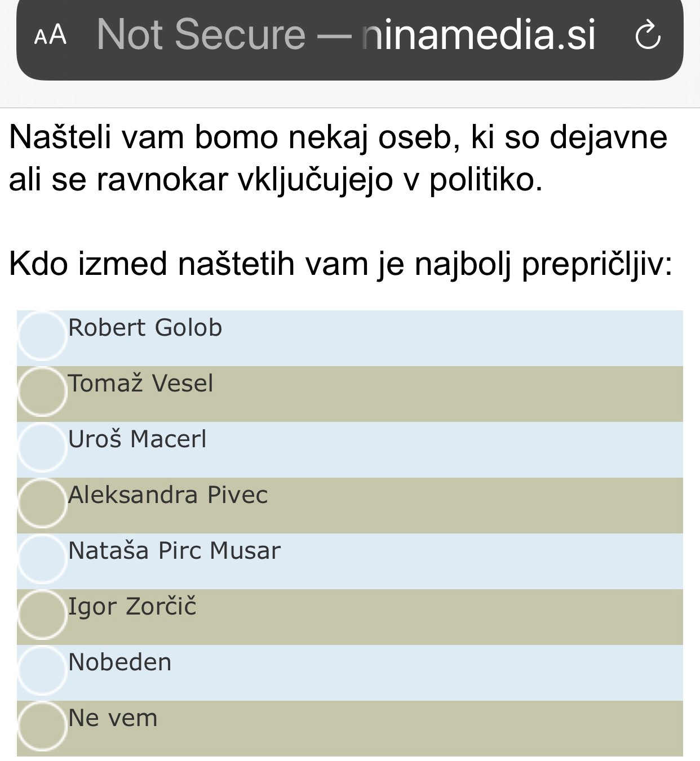Image resolution: width=700 pixels, height=761 pixels.
Task: Tap the 'Nobeden' answer text
Action: (x=119, y=662)
